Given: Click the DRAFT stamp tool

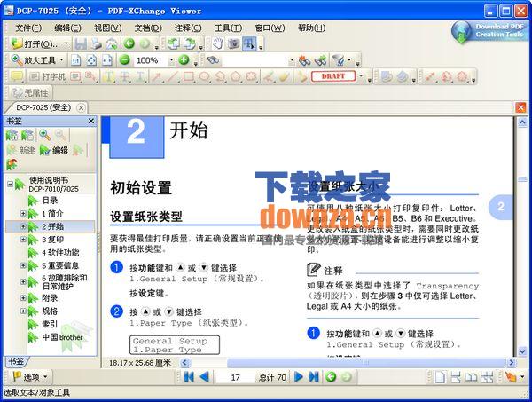Looking at the screenshot, I should 333,76.
